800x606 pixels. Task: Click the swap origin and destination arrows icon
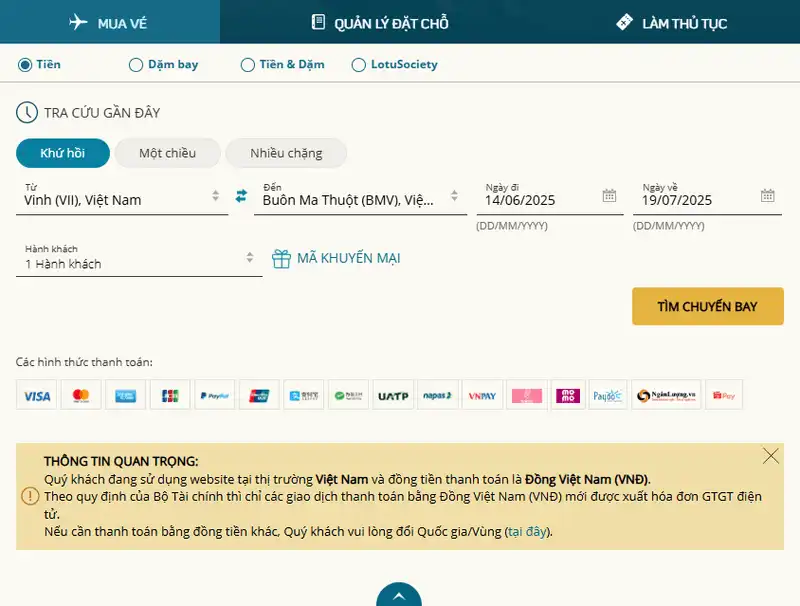pyautogui.click(x=241, y=196)
